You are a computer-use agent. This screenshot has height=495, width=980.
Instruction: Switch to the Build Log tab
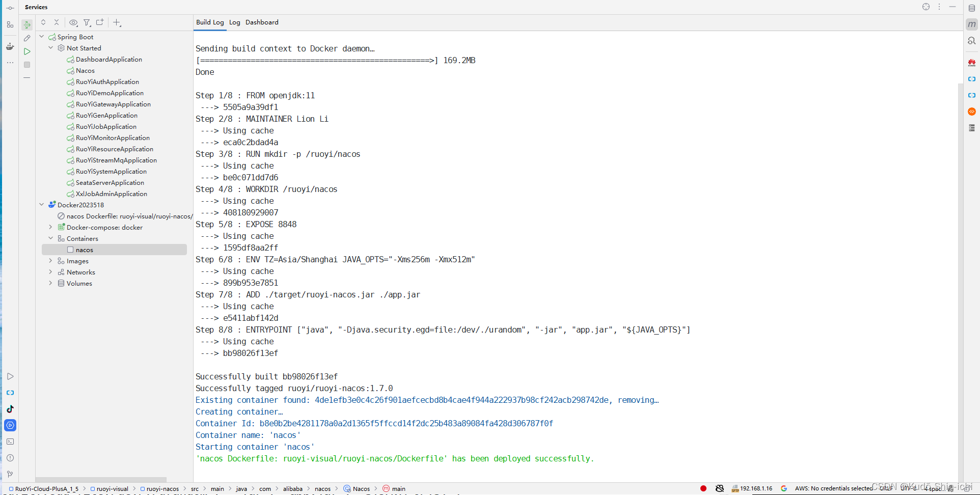[210, 22]
